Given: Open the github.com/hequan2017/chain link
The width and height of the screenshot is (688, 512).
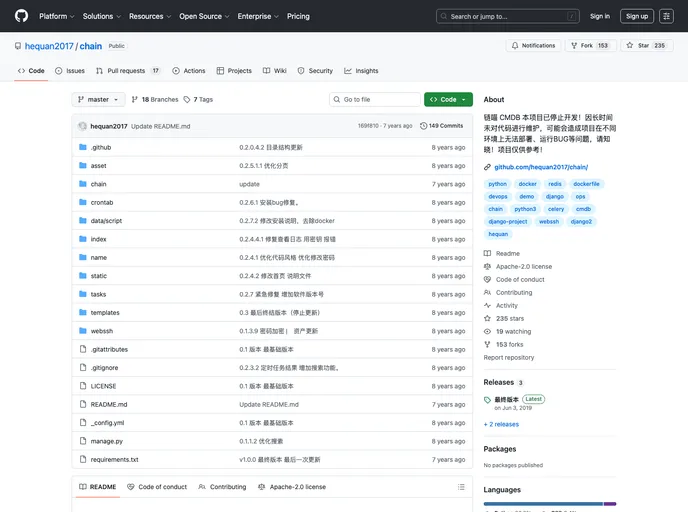Looking at the screenshot, I should (540, 167).
